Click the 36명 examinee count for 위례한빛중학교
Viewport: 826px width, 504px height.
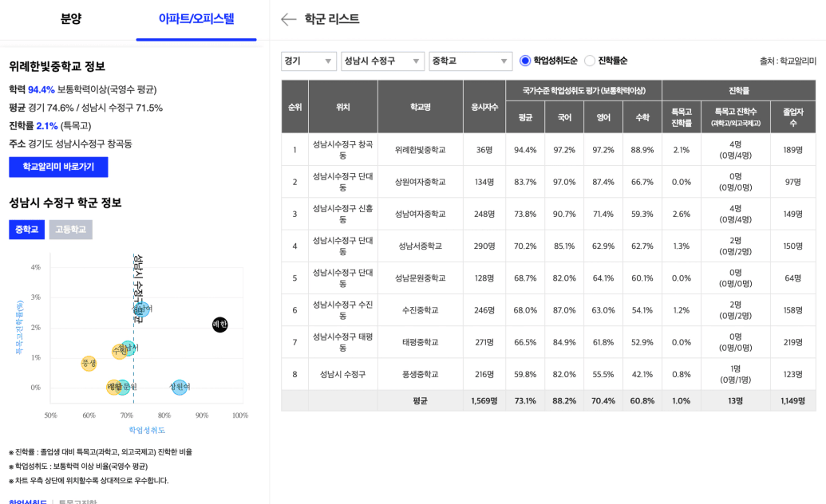484,150
